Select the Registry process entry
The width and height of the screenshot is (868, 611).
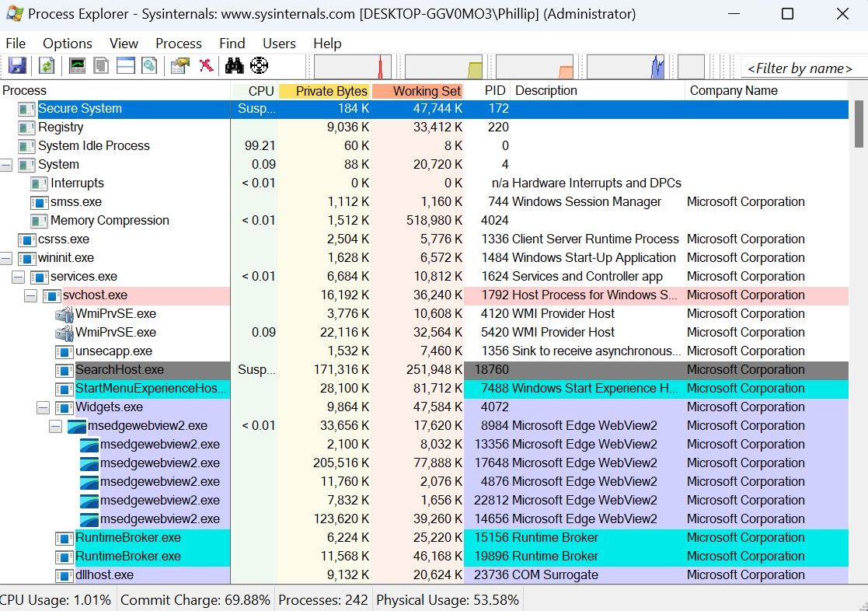tap(62, 127)
